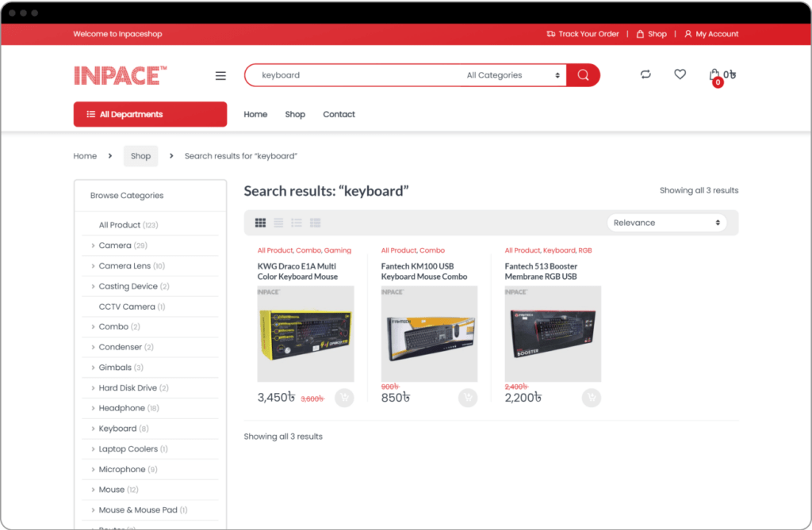Image resolution: width=812 pixels, height=530 pixels.
Task: Open the product compare icon
Action: 645,74
